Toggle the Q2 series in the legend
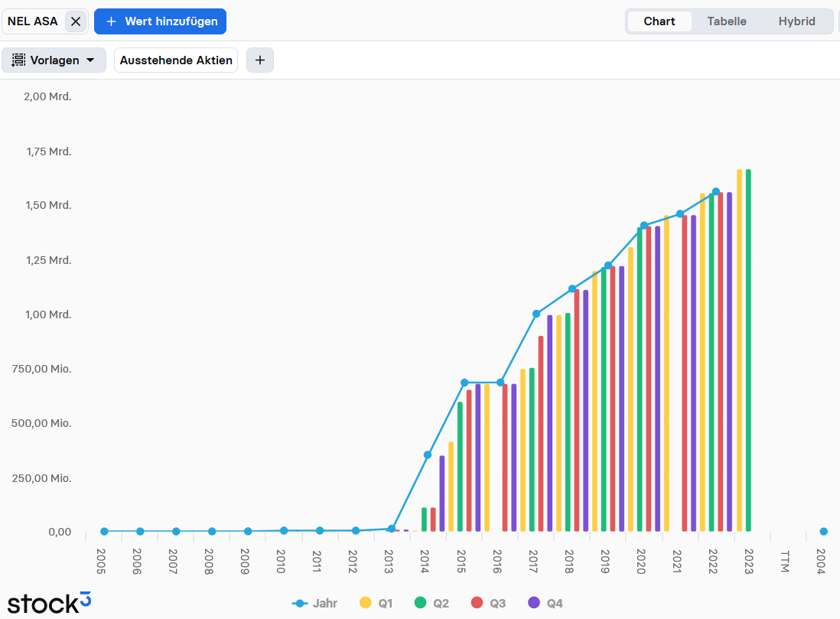The image size is (840, 619). pyautogui.click(x=431, y=603)
